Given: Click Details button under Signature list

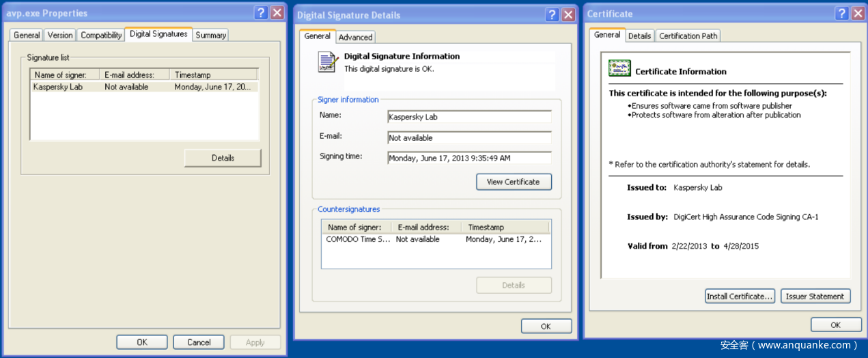Looking at the screenshot, I should click(223, 158).
